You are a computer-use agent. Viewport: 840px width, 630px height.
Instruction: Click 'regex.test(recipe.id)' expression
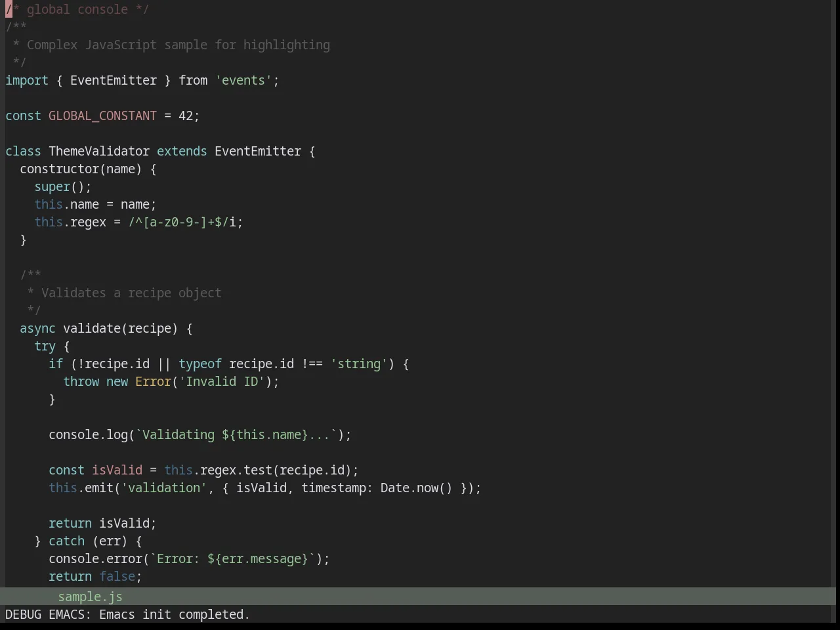[x=276, y=470]
